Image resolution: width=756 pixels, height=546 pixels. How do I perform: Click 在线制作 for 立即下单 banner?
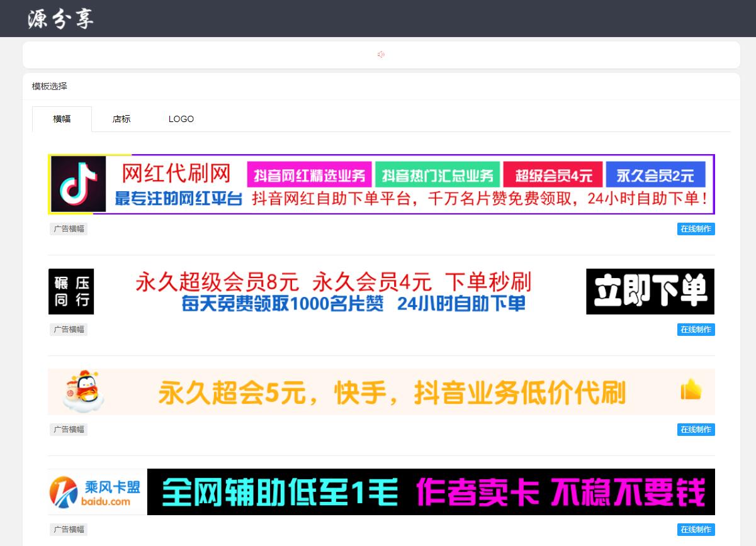pos(696,330)
